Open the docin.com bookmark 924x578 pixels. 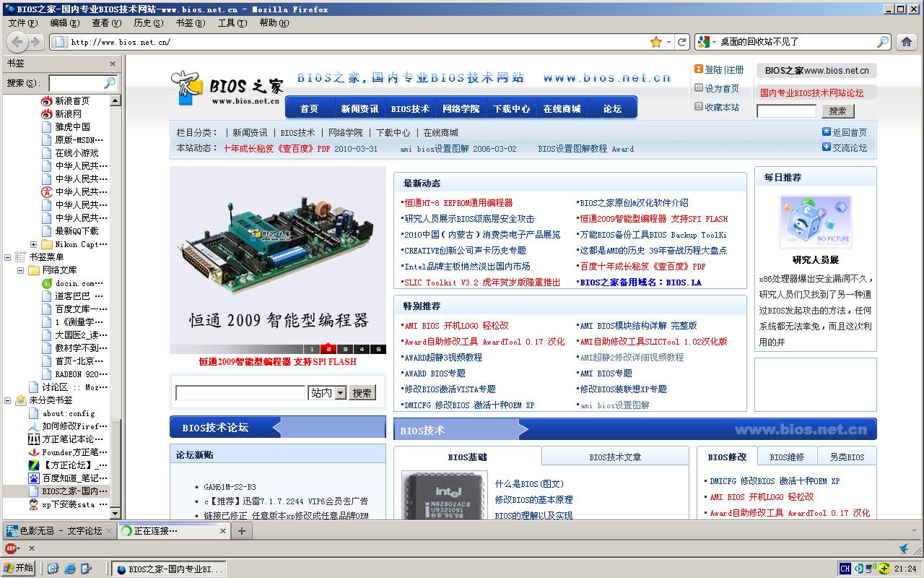pos(75,283)
